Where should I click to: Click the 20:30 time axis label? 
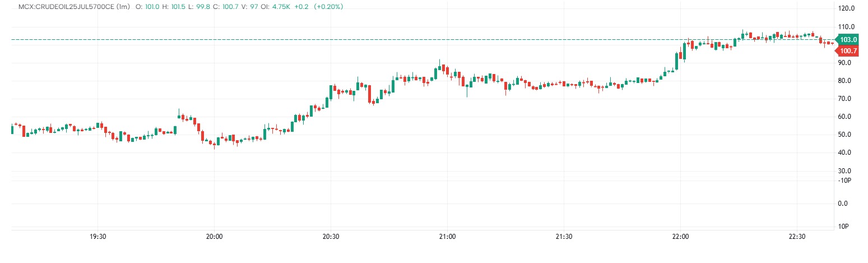[x=331, y=237]
